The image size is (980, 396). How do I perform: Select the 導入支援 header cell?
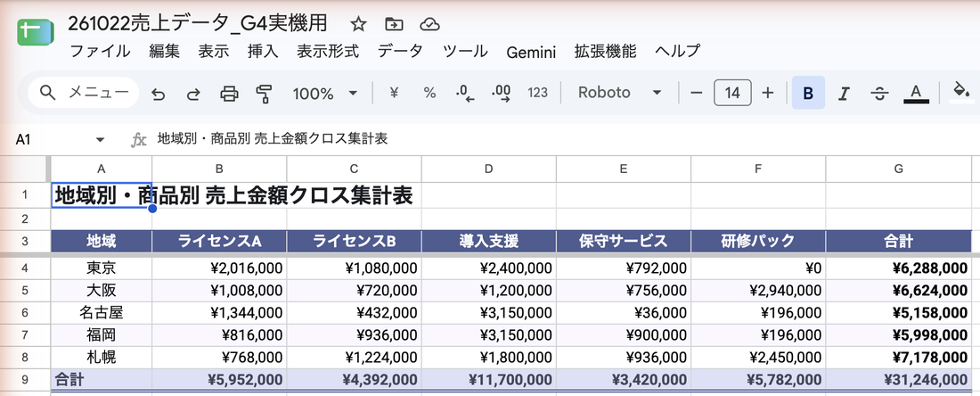pos(489,241)
